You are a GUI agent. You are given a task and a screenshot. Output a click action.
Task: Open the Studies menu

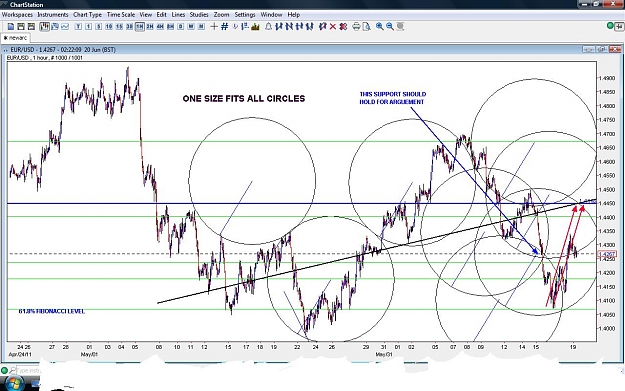tap(199, 15)
